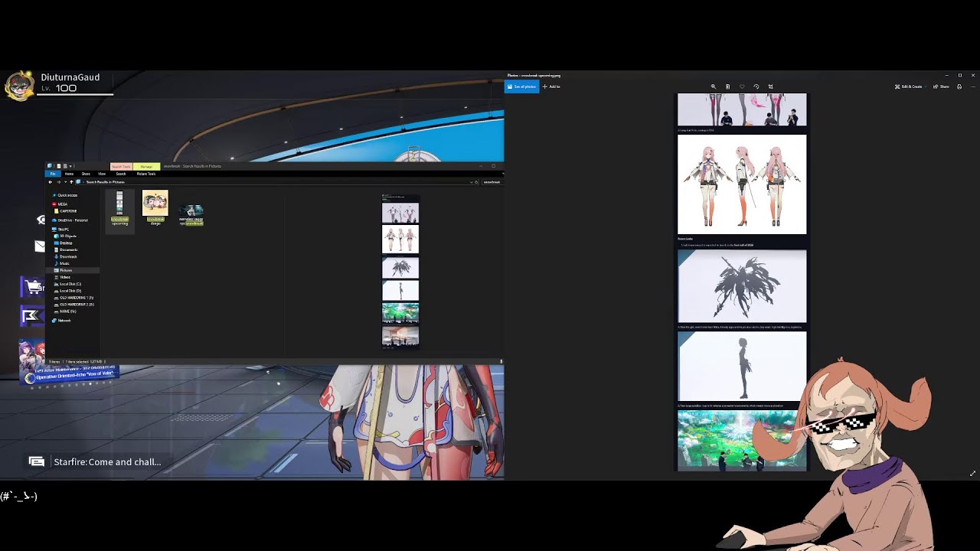Click the search box containing snowbreak
The image size is (980, 551).
pyautogui.click(x=492, y=182)
